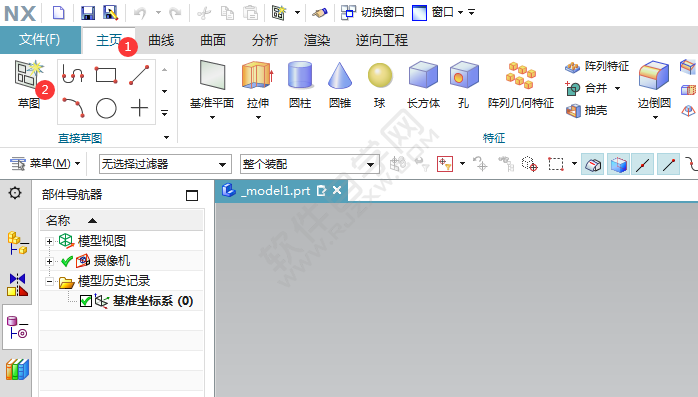
Task: Select the circle sketch curve tool
Action: (106, 108)
